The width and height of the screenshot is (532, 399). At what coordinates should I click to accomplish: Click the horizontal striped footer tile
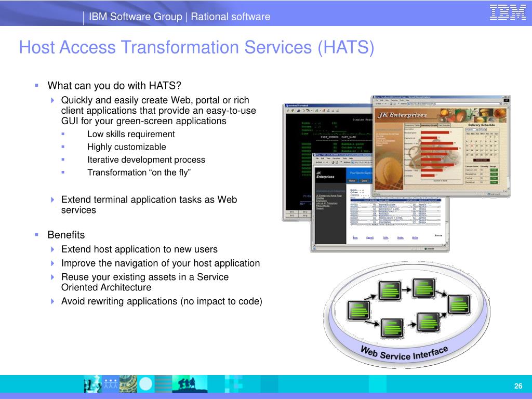tap(164, 384)
